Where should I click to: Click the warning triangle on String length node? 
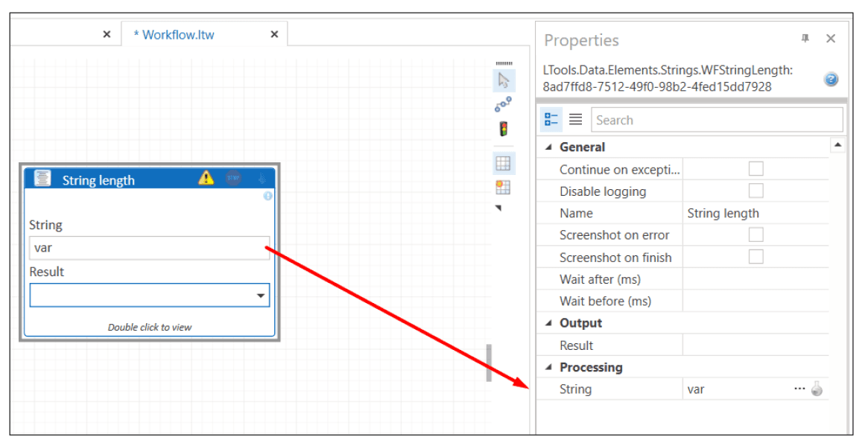tap(206, 179)
